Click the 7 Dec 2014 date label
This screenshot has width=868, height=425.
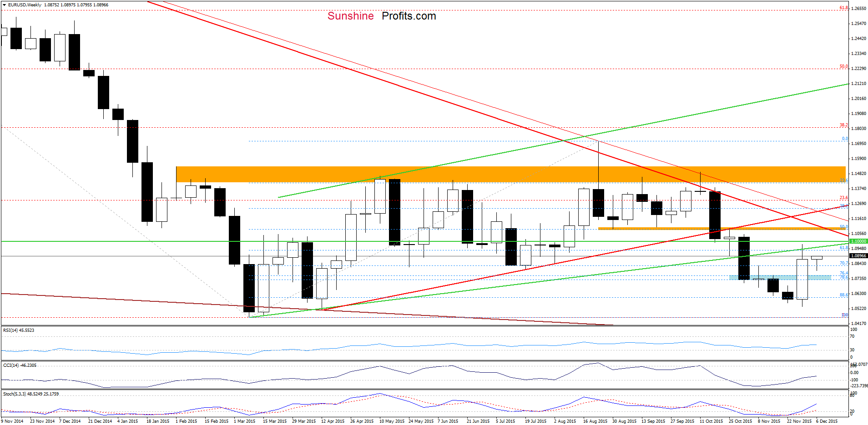(x=70, y=421)
